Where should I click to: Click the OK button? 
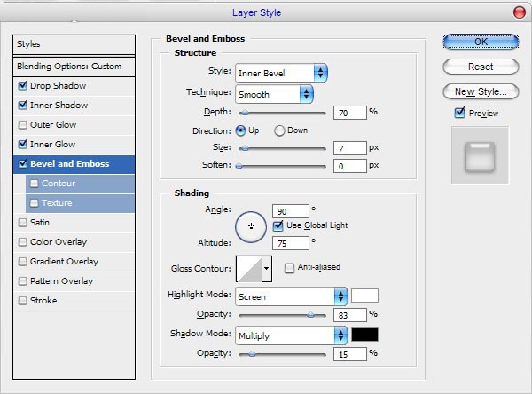coord(480,42)
